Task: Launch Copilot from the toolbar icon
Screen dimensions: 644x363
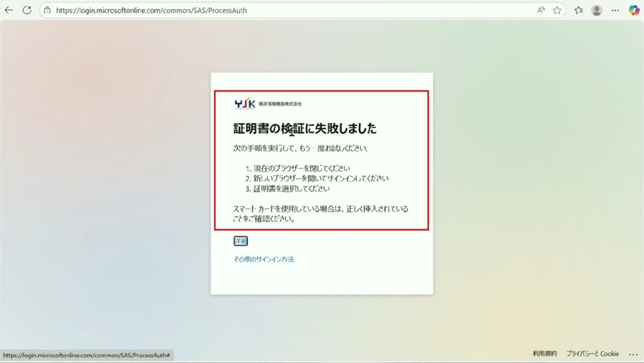Action: click(x=634, y=10)
